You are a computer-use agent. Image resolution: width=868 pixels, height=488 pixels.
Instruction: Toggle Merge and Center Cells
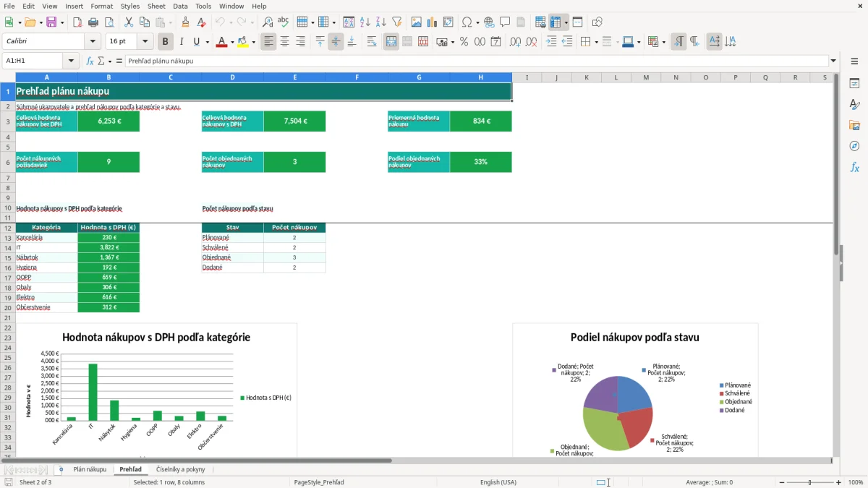tap(391, 42)
